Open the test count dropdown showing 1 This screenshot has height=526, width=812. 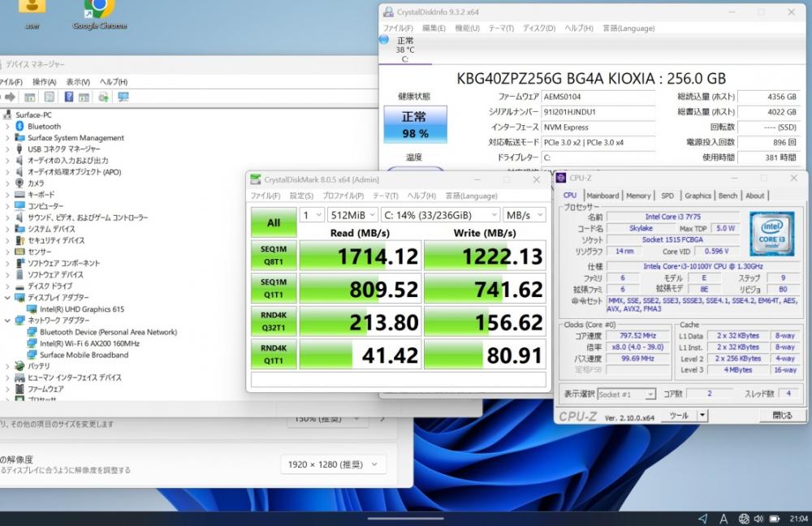pos(312,215)
